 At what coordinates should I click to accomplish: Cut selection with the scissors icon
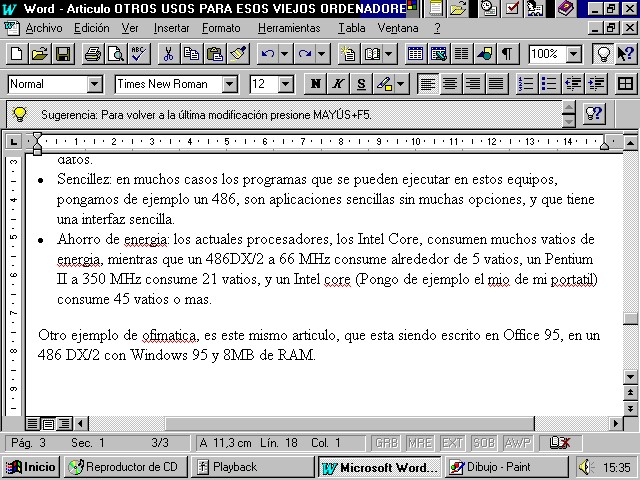168,54
